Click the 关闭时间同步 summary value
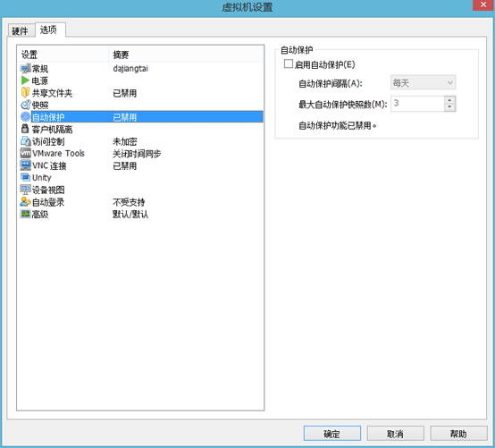 137,154
